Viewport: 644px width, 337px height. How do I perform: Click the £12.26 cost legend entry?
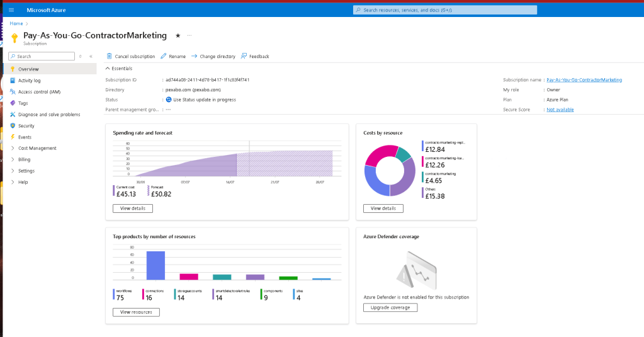444,162
